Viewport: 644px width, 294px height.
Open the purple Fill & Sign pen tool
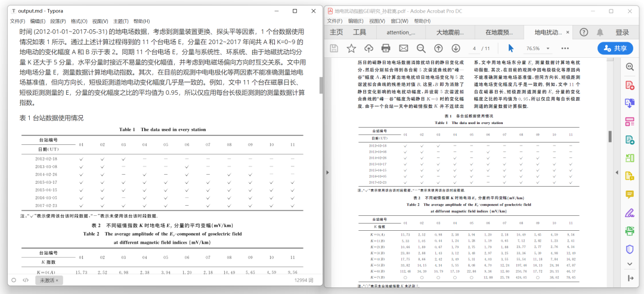click(x=630, y=213)
